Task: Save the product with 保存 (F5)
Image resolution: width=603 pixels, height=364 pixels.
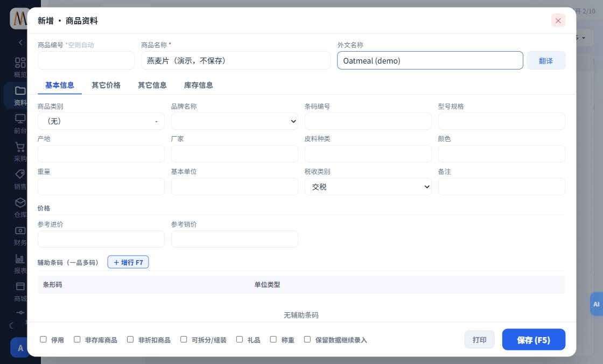Action: tap(534, 340)
